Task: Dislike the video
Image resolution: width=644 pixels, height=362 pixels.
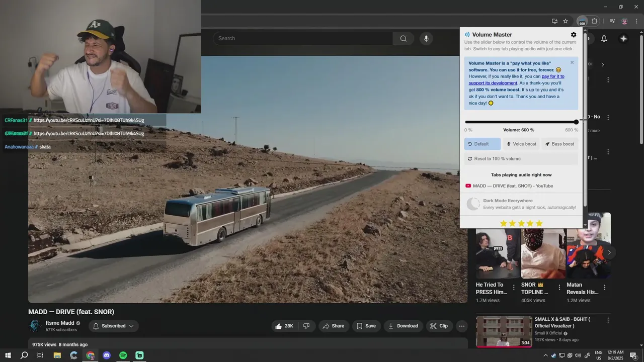Action: (306, 326)
